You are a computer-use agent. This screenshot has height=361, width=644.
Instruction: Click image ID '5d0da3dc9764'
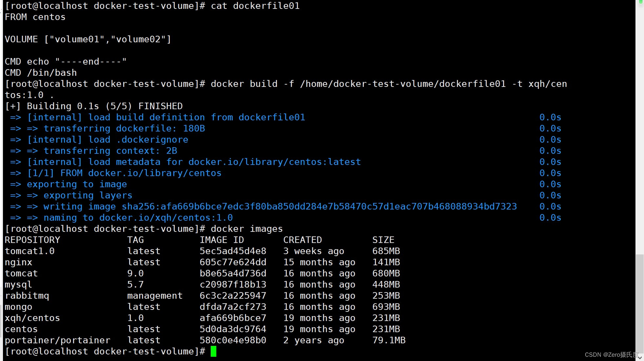click(x=233, y=329)
